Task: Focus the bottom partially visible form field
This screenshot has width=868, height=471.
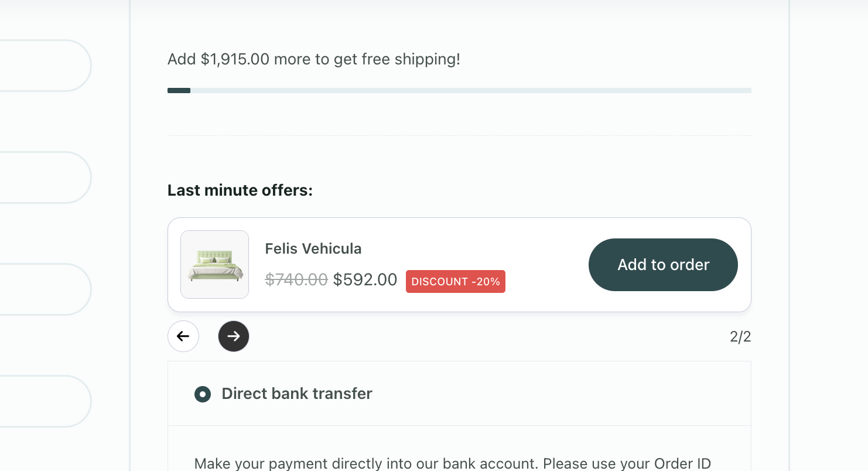Action: coord(41,401)
